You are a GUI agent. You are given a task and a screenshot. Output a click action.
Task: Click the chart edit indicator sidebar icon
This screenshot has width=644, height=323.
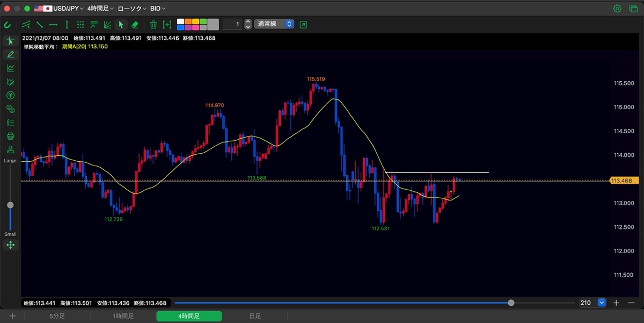pyautogui.click(x=10, y=82)
